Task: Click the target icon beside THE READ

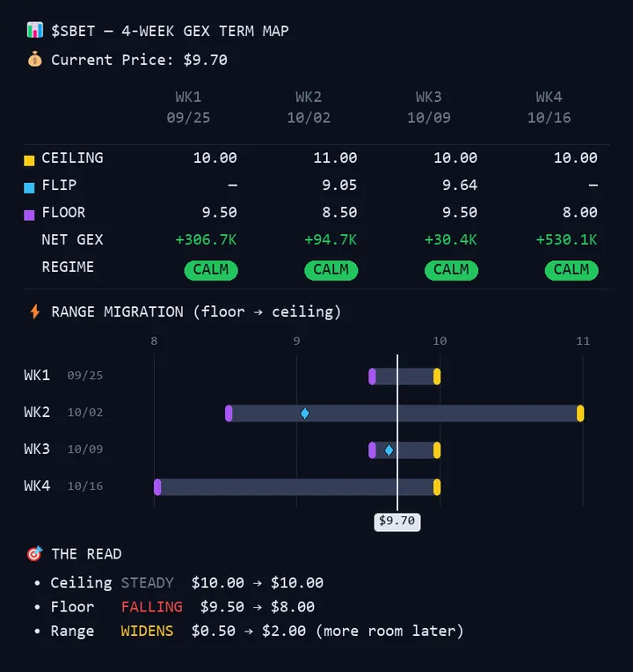Action: pos(34,553)
